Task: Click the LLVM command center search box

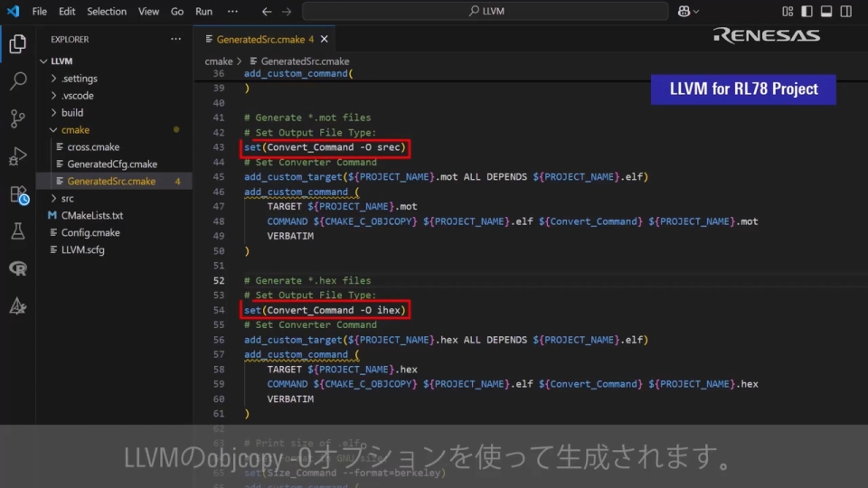Action: pyautogui.click(x=486, y=12)
